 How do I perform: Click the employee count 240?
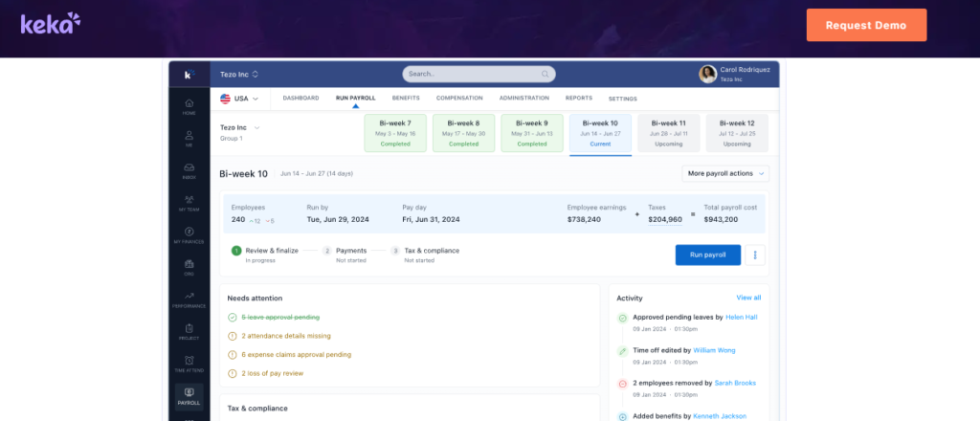(238, 220)
